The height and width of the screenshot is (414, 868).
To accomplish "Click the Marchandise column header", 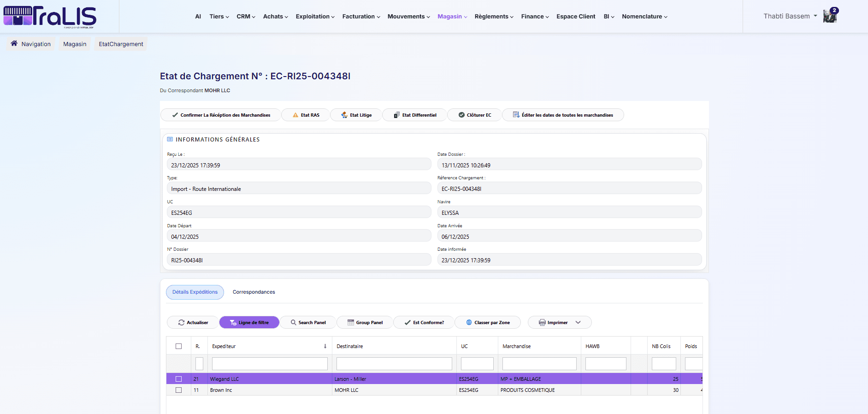I will (x=539, y=346).
